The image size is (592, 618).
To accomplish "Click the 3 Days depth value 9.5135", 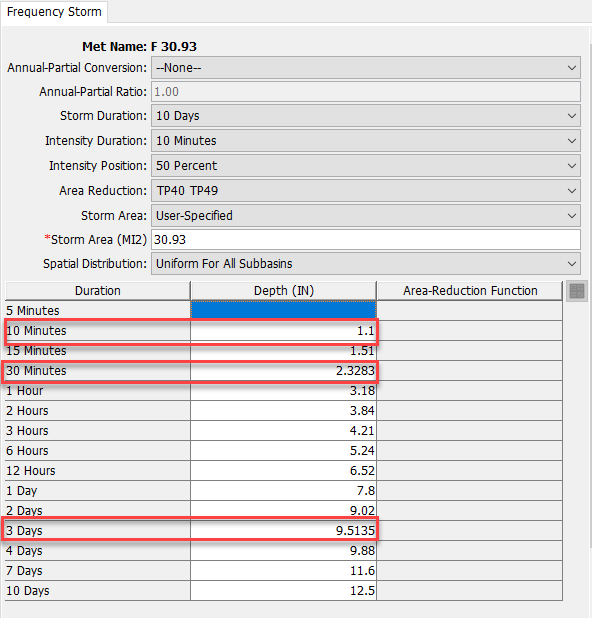I will coord(283,531).
